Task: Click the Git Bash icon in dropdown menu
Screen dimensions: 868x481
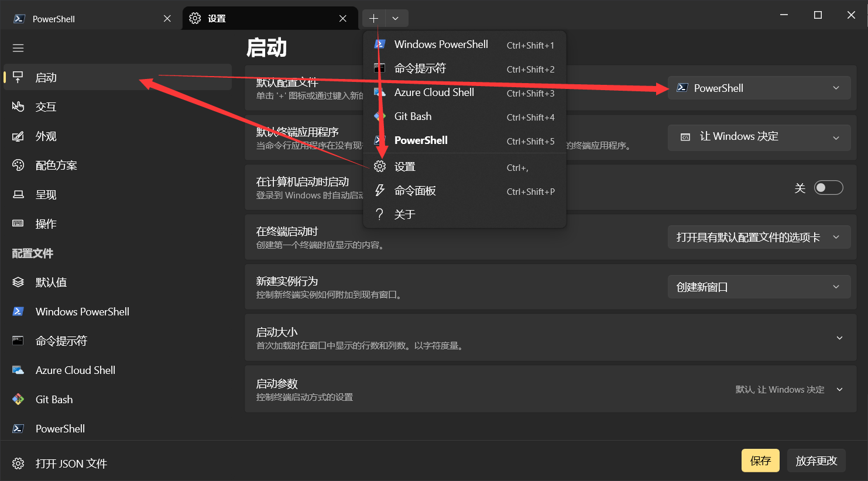Action: pos(380,116)
